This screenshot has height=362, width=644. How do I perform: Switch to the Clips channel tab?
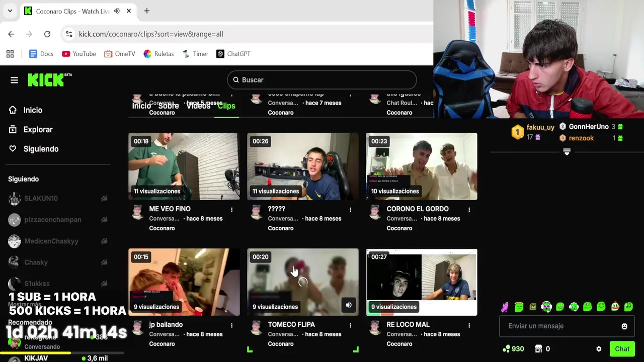coord(226,106)
